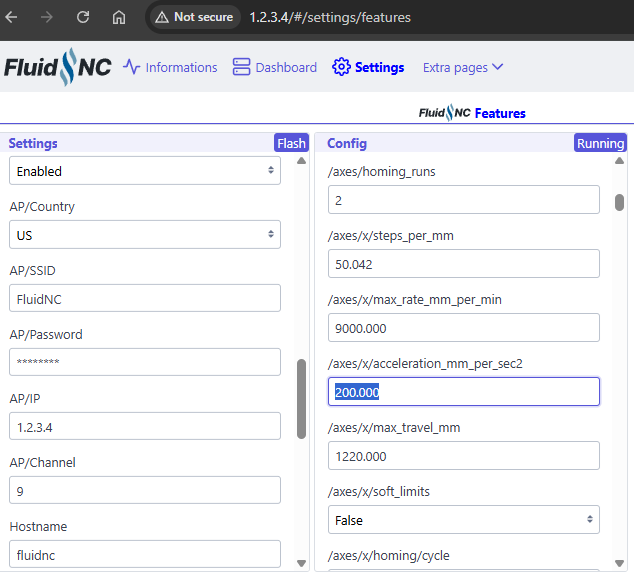Expand the /axes/x/soft_limits False dropdown
The width and height of the screenshot is (634, 576).
click(463, 520)
